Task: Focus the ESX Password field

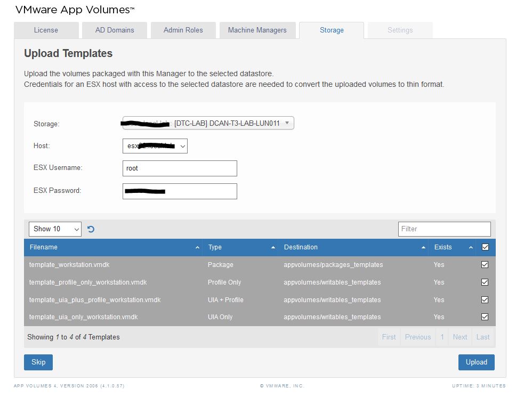Action: coord(180,191)
